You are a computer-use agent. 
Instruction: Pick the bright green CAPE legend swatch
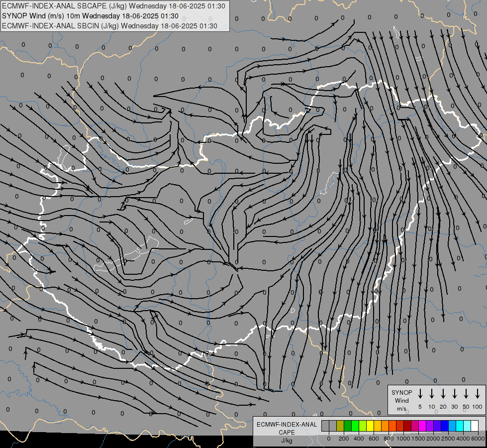355,426
